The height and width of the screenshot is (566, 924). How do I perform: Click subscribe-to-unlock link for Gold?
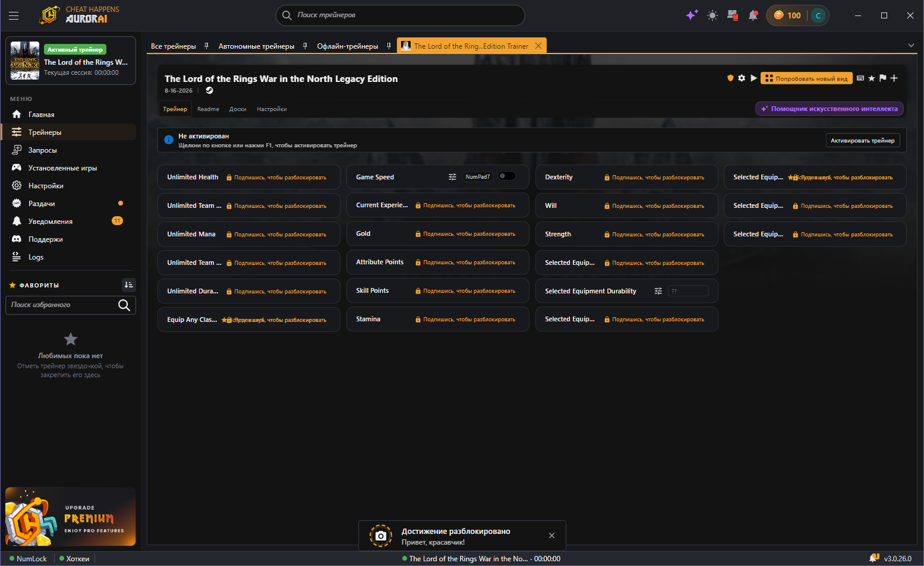click(465, 234)
